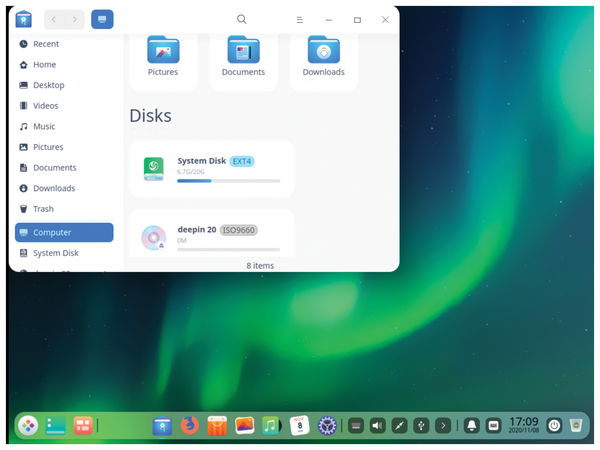This screenshot has width=600, height=450.
Task: Click the Disks section heading
Action: [x=150, y=116]
